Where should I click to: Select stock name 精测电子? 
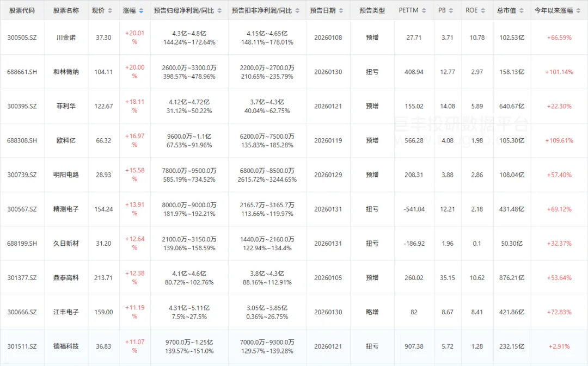click(66, 209)
